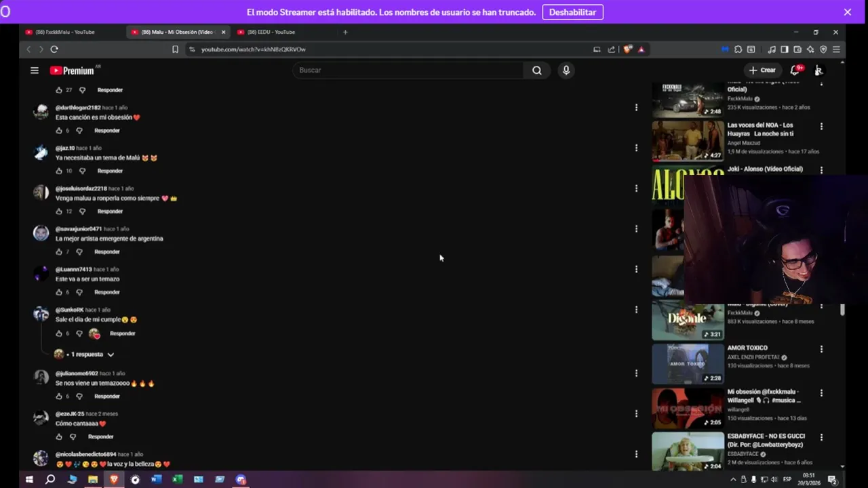Screen dimensions: 868x488
Task: Like the comment by @julianome6902
Action: point(59,396)
